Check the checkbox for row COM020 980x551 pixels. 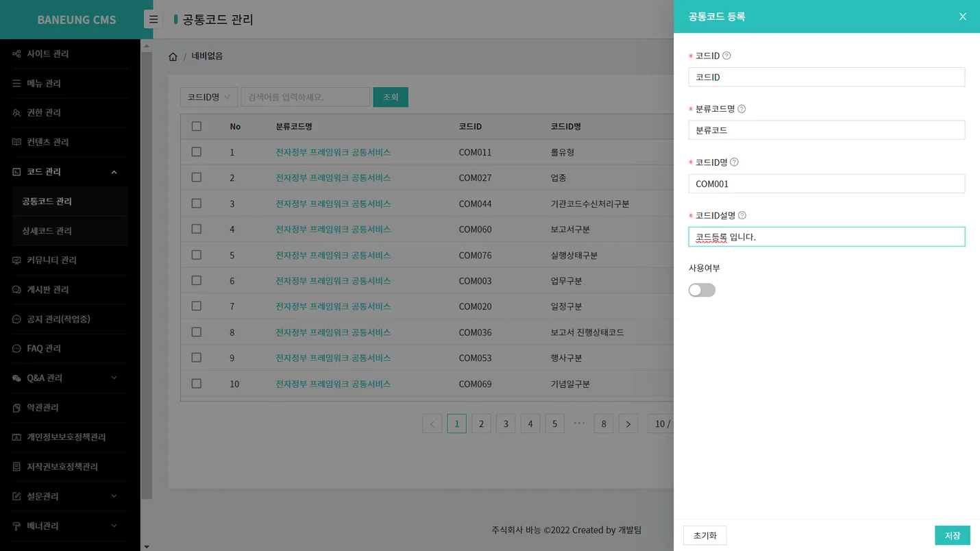click(197, 306)
